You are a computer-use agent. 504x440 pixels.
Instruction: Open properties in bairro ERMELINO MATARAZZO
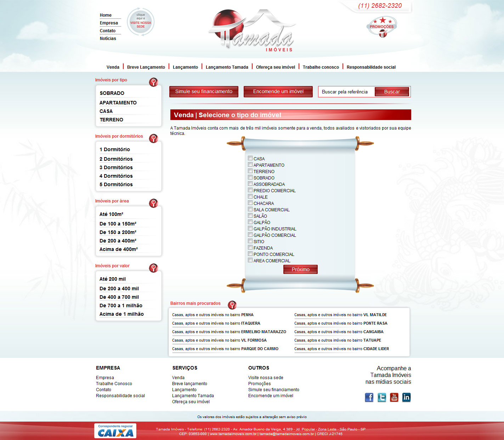[x=229, y=332]
